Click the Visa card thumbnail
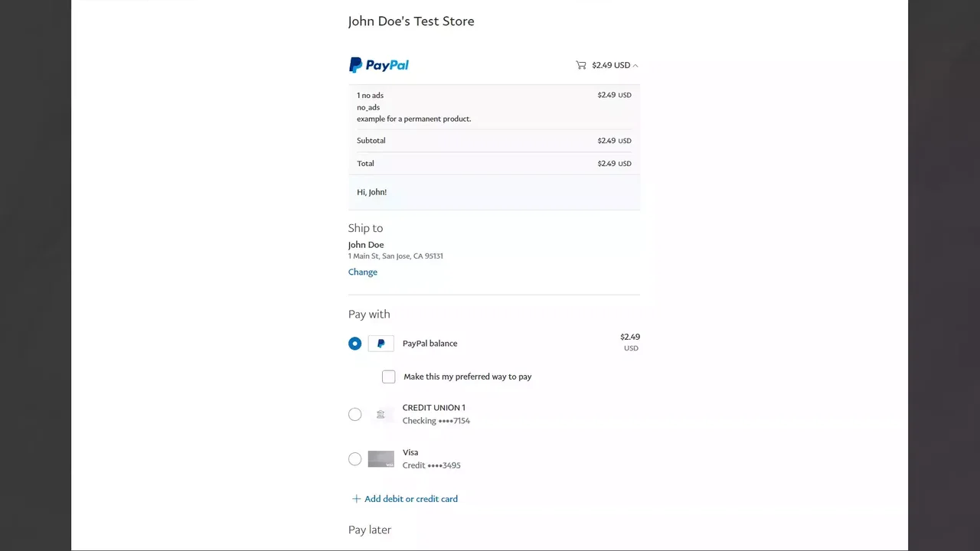This screenshot has width=980, height=551. (x=381, y=459)
